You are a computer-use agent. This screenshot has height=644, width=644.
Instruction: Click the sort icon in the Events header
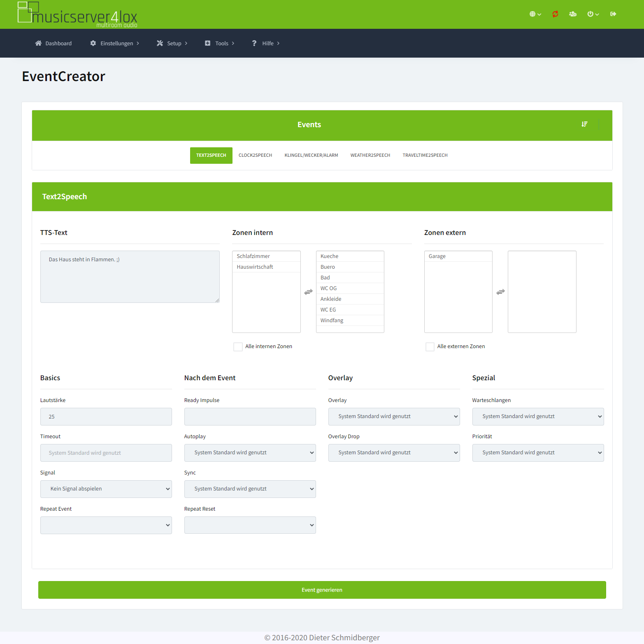(x=584, y=124)
